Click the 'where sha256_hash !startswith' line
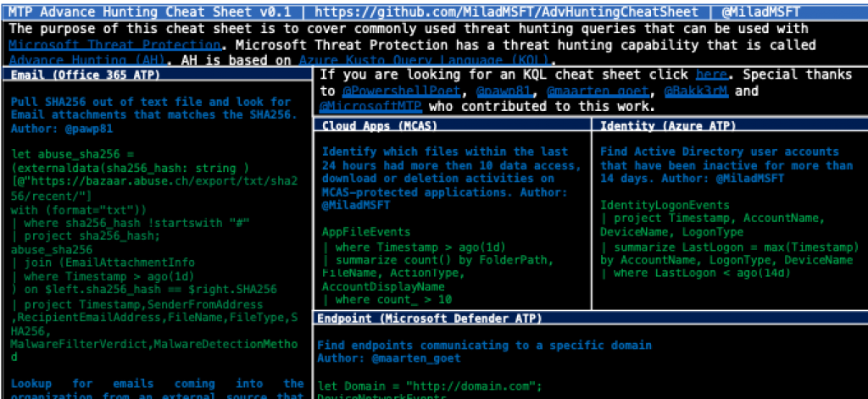The width and height of the screenshot is (868, 399). pos(130,223)
